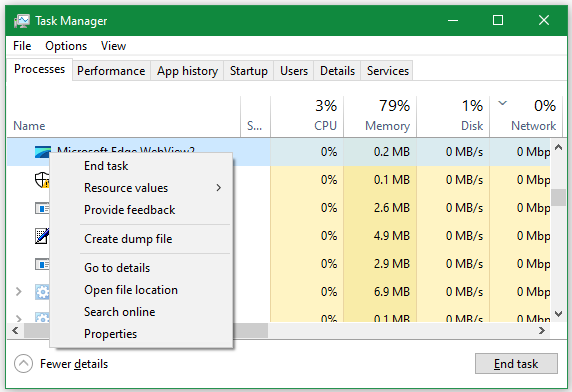572x392 pixels.
Task: Click the Fewer details circle arrow icon
Action: click(x=23, y=364)
